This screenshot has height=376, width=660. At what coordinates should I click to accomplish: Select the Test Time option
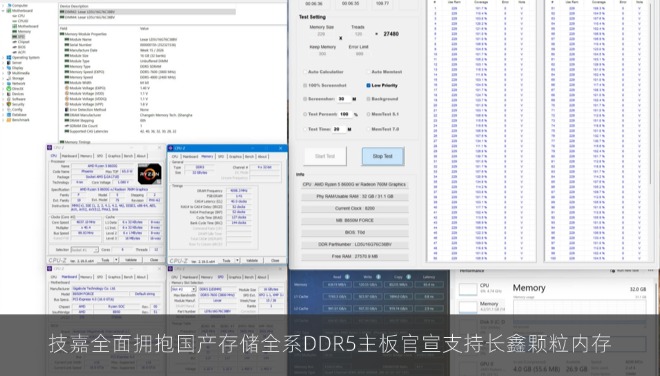[305, 129]
